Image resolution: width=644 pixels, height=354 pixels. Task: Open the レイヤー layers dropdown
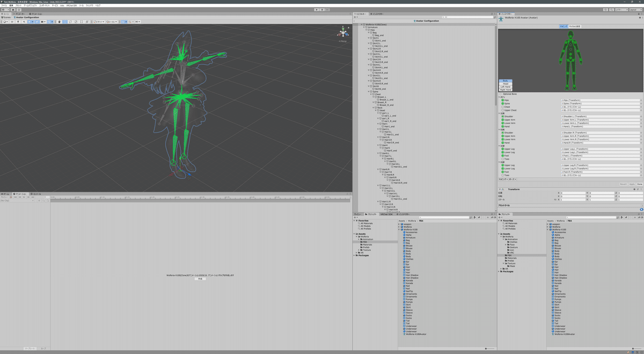[621, 10]
